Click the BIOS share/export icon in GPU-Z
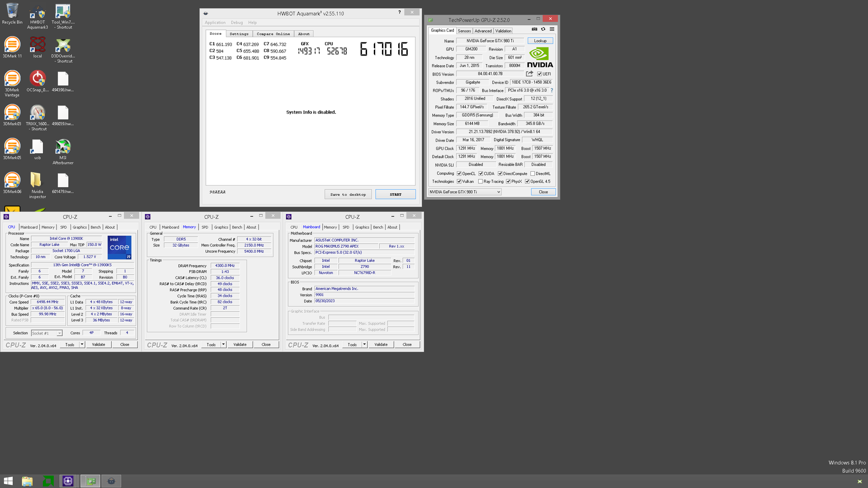The height and width of the screenshot is (488, 868). (x=529, y=74)
